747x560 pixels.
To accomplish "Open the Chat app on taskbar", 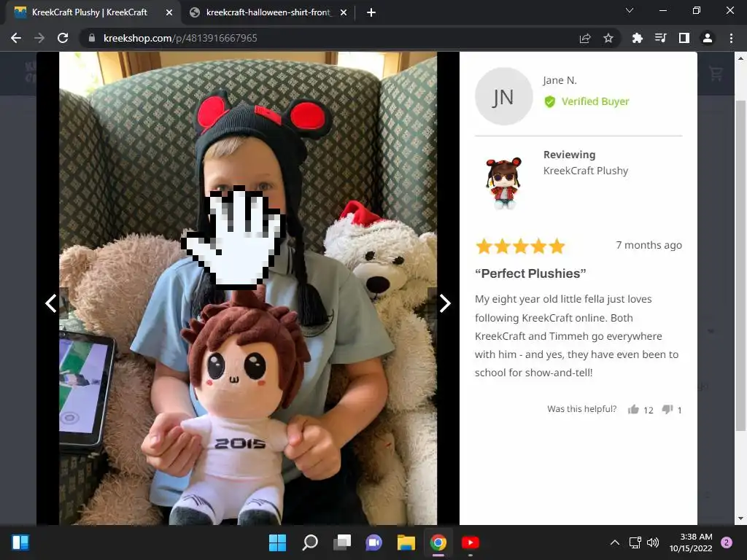I will 373,542.
